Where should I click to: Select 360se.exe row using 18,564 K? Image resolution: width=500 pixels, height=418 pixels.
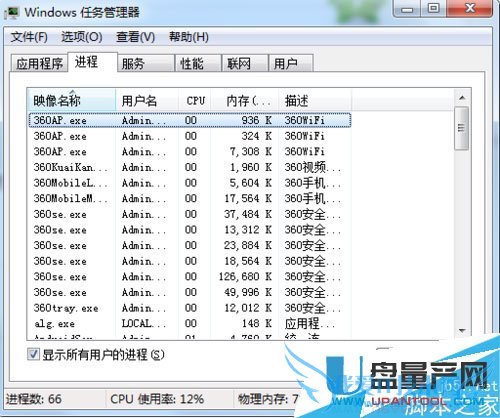190,261
